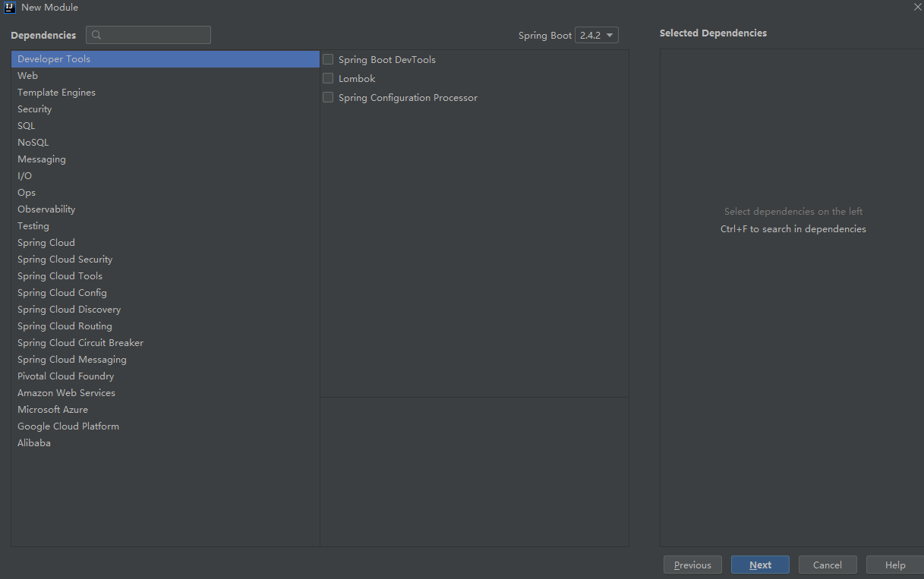
Task: Choose Spring Cloud Messaging category
Action: (x=166, y=360)
